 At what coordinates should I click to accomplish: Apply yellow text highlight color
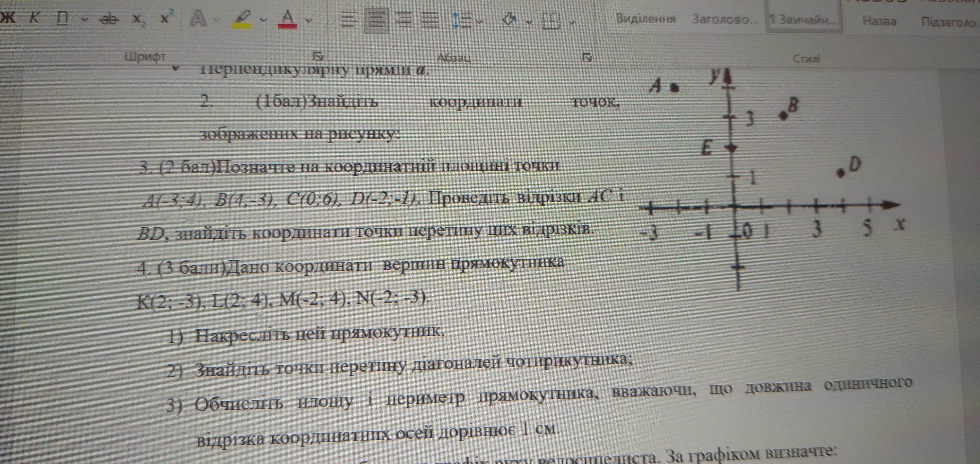point(242,19)
